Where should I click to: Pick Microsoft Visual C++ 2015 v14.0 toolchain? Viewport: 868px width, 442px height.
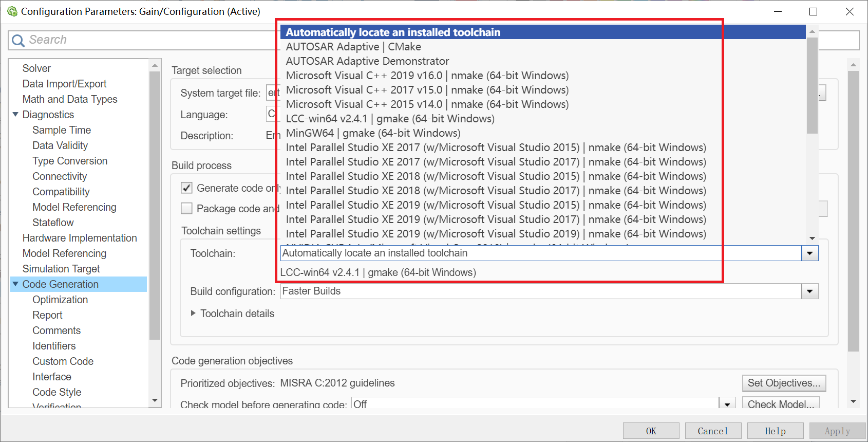543,104
